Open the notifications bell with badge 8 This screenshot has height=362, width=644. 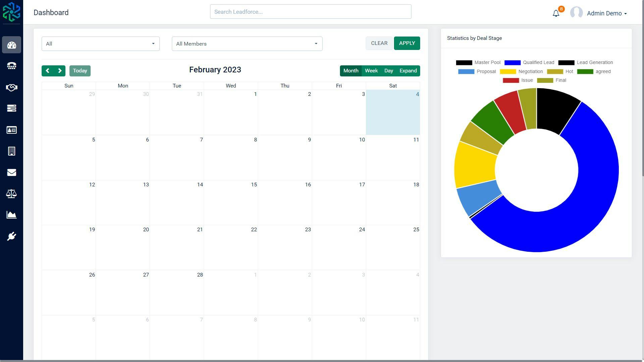(x=556, y=13)
